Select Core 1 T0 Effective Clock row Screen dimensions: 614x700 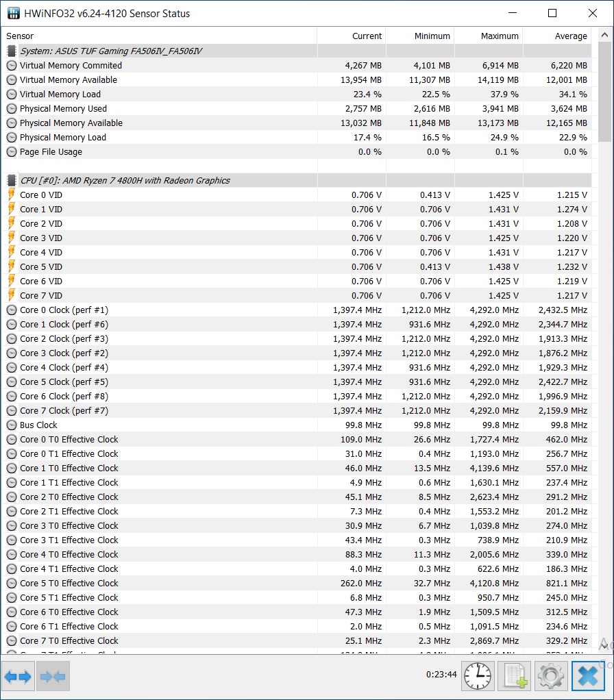tap(298, 468)
